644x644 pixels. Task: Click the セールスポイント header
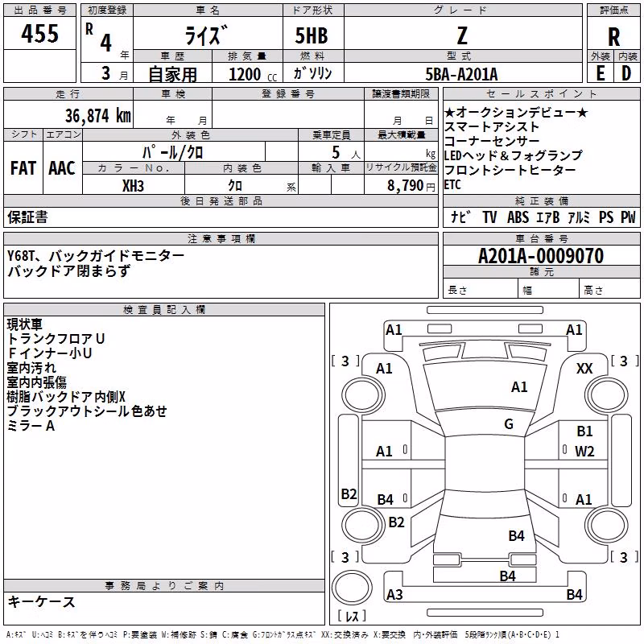point(541,93)
